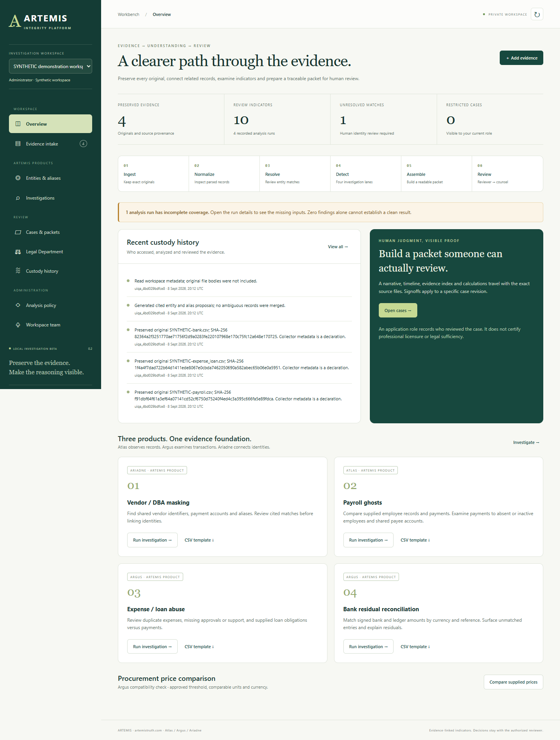560x740 pixels.
Task: Click the Evidence intake count badge
Action: [x=83, y=144]
